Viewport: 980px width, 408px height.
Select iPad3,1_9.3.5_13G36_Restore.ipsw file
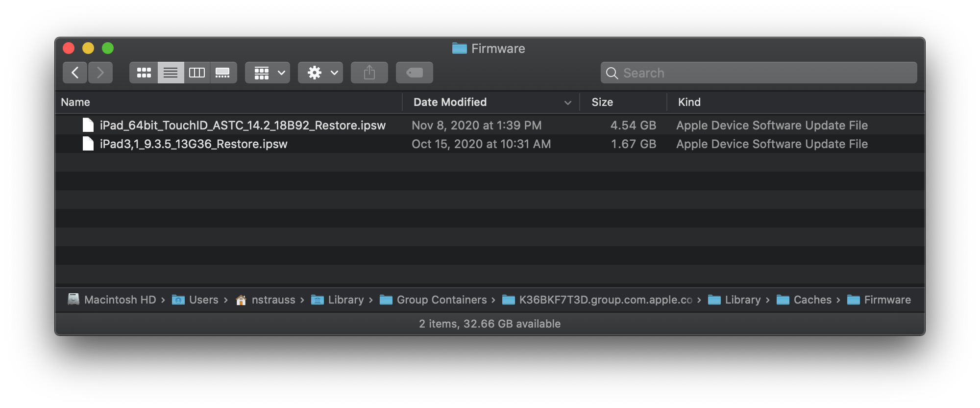(x=194, y=144)
